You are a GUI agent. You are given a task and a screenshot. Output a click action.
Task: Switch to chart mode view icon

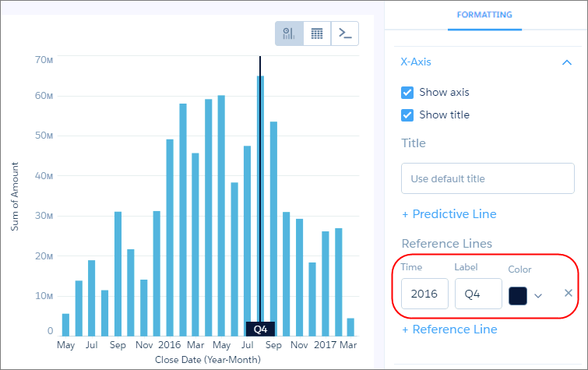pos(289,33)
